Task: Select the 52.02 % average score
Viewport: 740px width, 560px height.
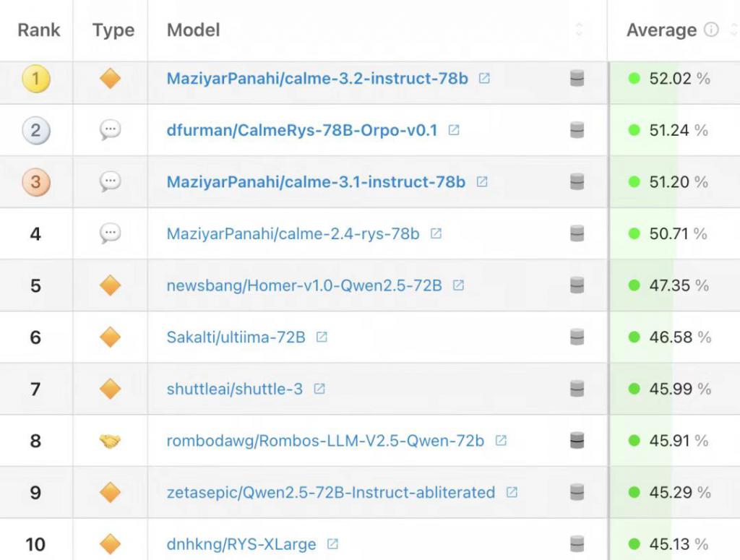Action: point(679,78)
